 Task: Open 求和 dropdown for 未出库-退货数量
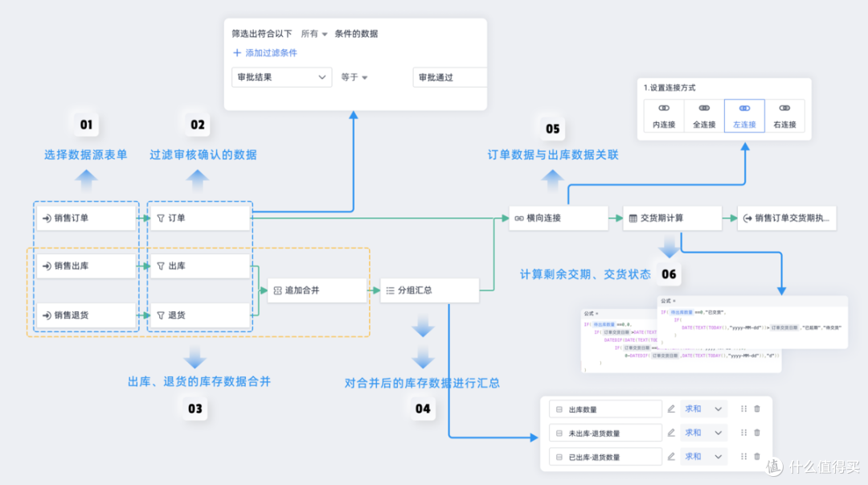(x=703, y=433)
